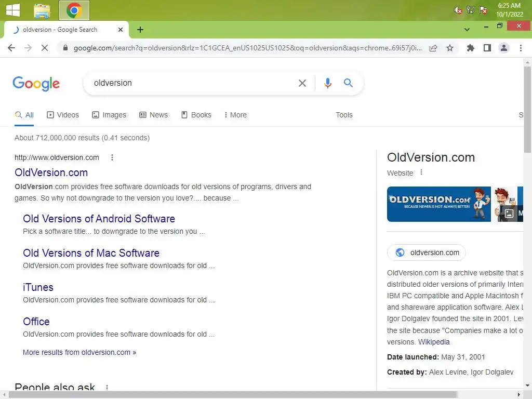Go forward with the forward arrow
Viewport: 532px width, 399px height.
point(28,48)
